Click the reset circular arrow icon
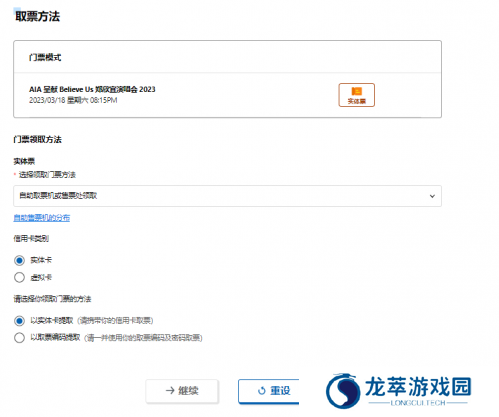Viewport: 499px width, 417px height. coord(262,391)
